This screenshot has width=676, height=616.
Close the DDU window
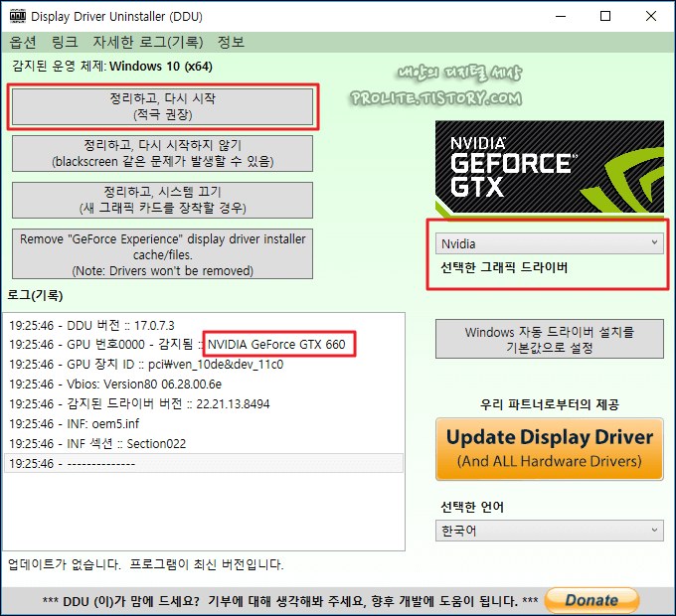[651, 16]
